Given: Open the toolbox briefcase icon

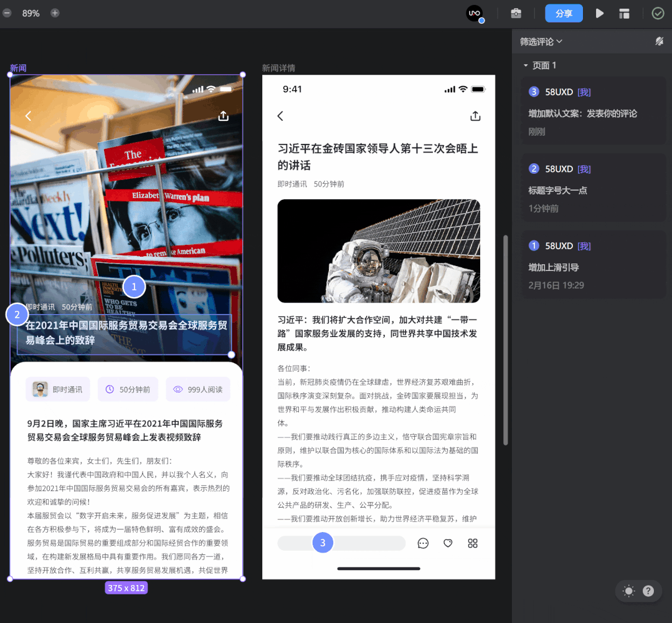Looking at the screenshot, I should pyautogui.click(x=516, y=13).
